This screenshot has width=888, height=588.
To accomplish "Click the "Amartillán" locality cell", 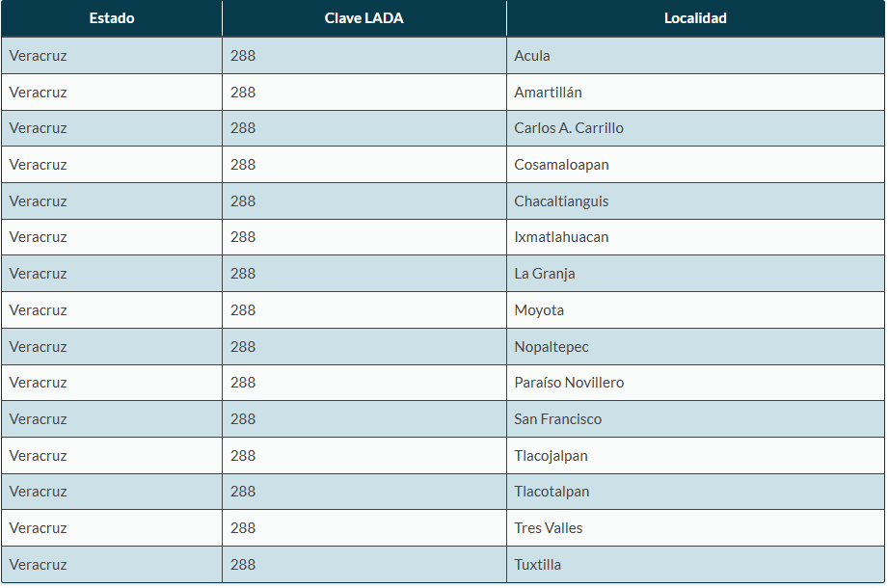I will [x=695, y=93].
